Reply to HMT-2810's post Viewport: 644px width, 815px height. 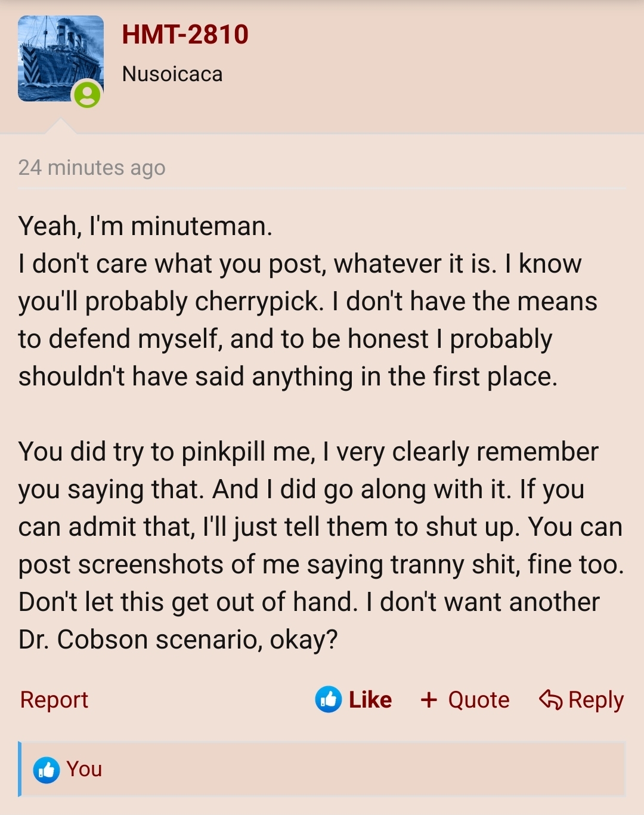pyautogui.click(x=581, y=700)
